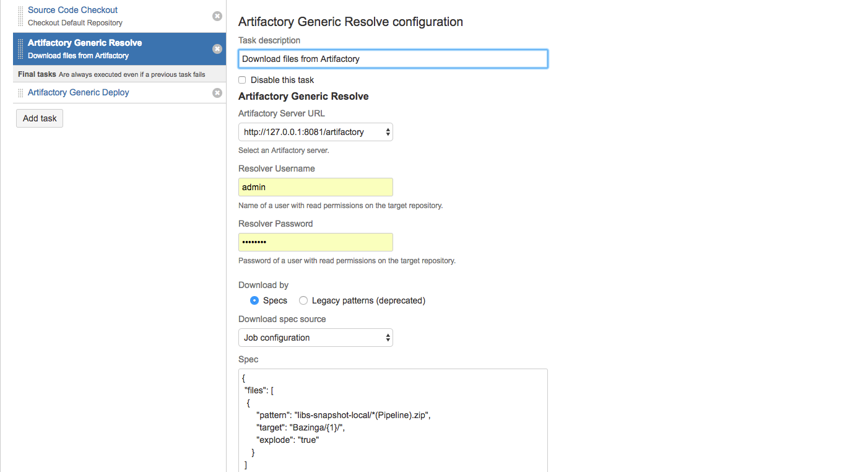
Task: Focus the Task description field
Action: [393, 59]
